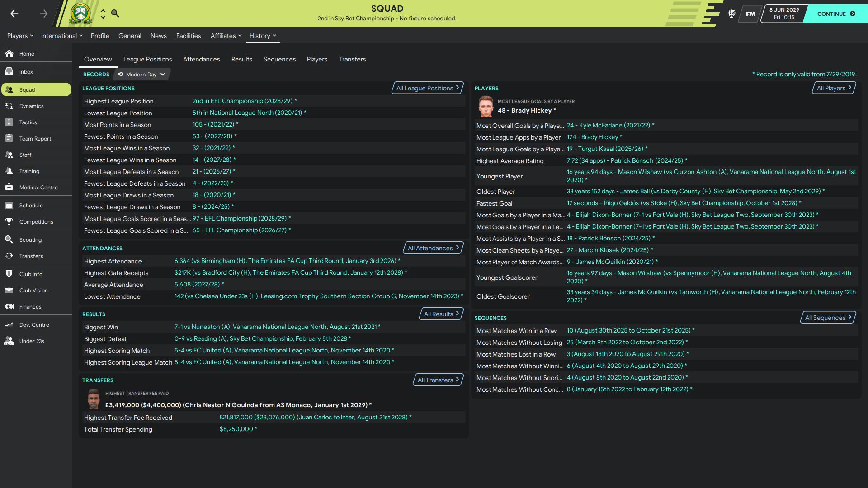The width and height of the screenshot is (868, 488).
Task: Switch to the Results tab
Action: 242,59
